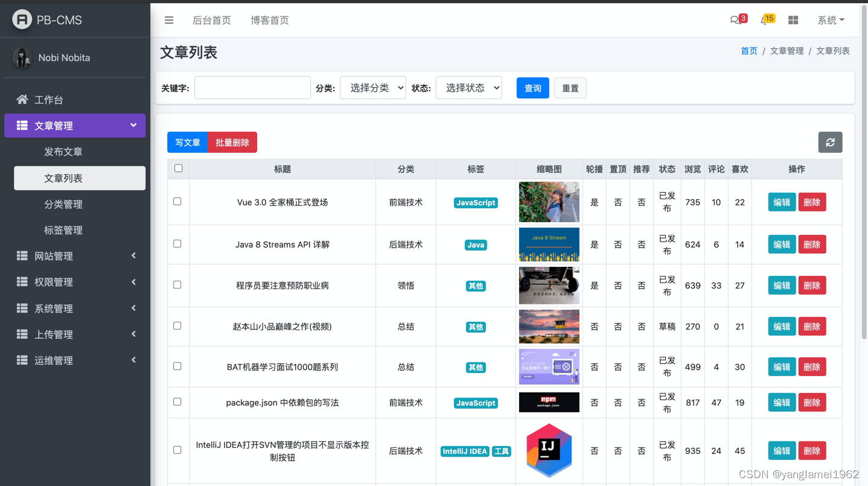Screen dimensions: 868x486
Task: Expand the 系统管理 menu chevron
Action: tap(133, 308)
